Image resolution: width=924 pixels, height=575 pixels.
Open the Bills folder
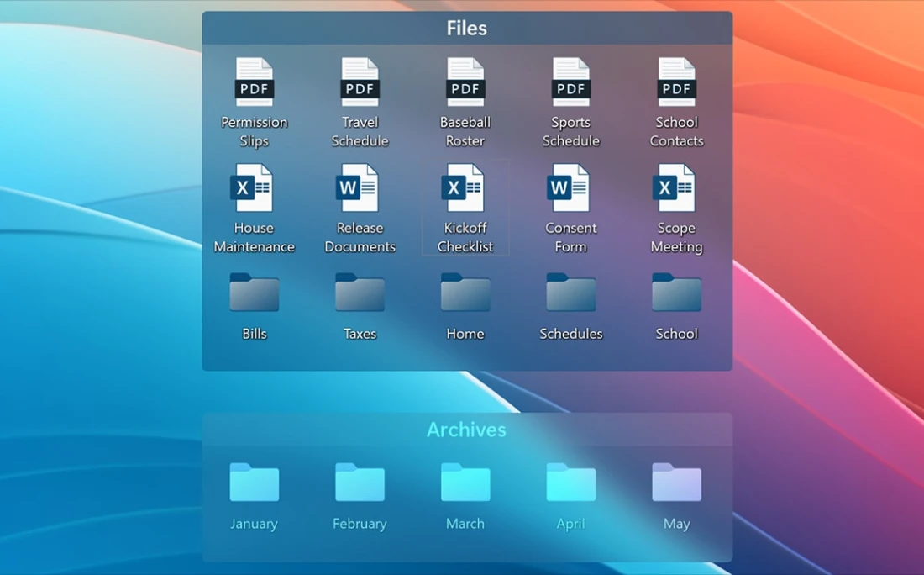tap(254, 294)
